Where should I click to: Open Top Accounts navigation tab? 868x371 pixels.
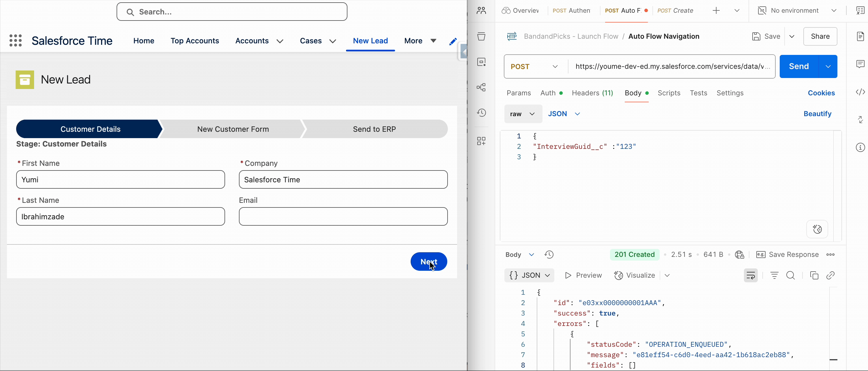tap(195, 41)
